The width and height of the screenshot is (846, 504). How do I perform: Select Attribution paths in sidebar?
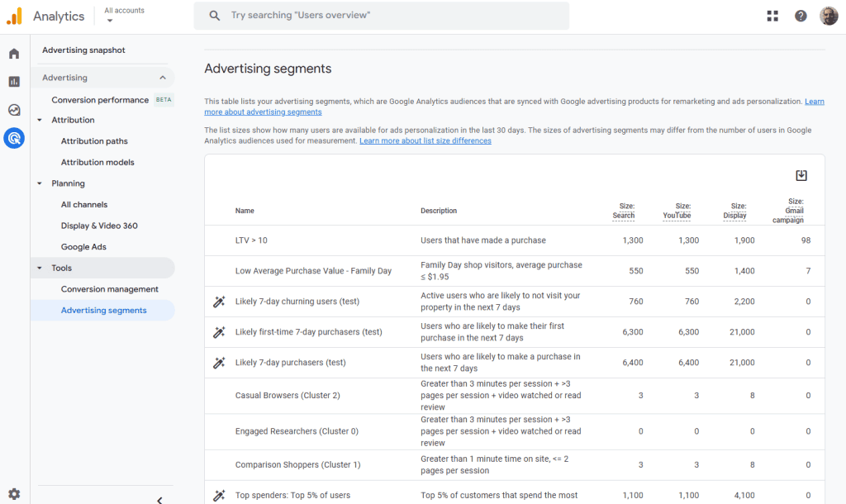pos(94,141)
